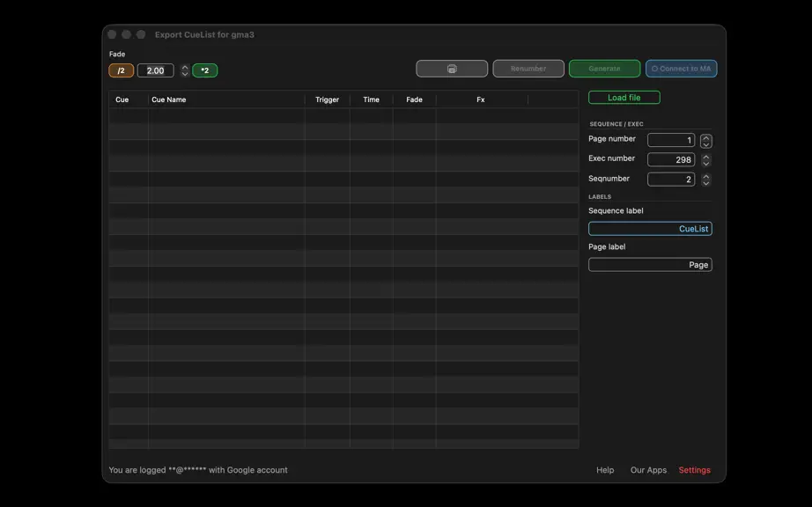Viewport: 812px width, 507px height.
Task: Open the red Settings link
Action: point(695,470)
